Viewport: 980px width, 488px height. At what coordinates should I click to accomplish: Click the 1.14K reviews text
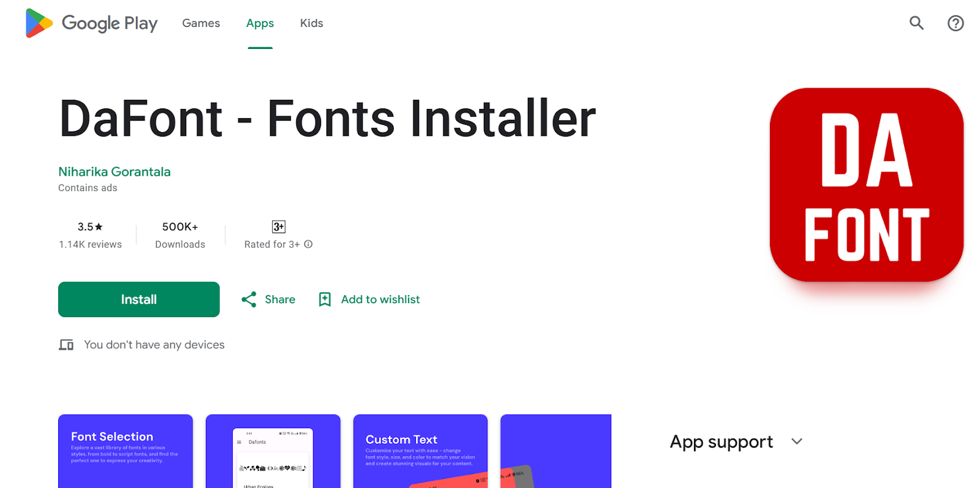pyautogui.click(x=90, y=244)
